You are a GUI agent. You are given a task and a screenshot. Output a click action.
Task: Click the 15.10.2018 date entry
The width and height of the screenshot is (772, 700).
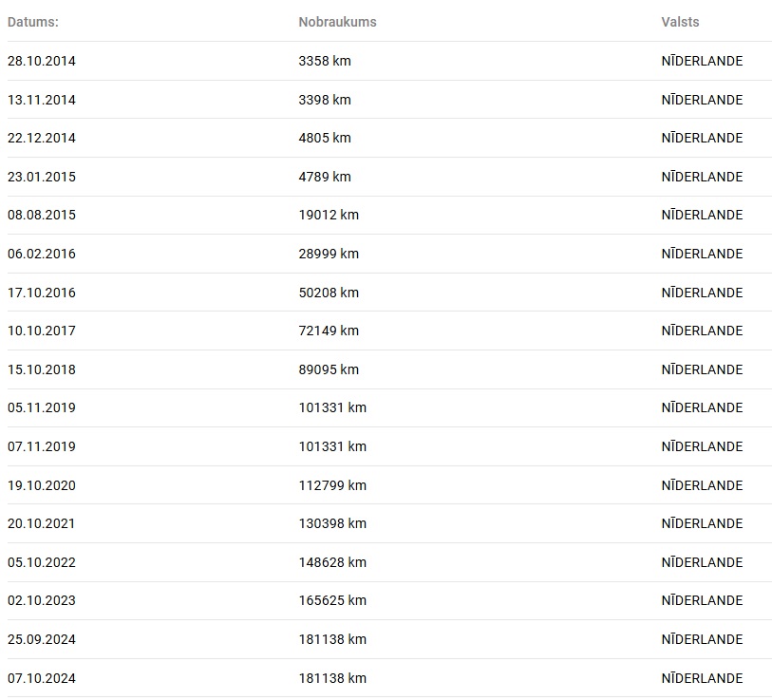click(42, 369)
